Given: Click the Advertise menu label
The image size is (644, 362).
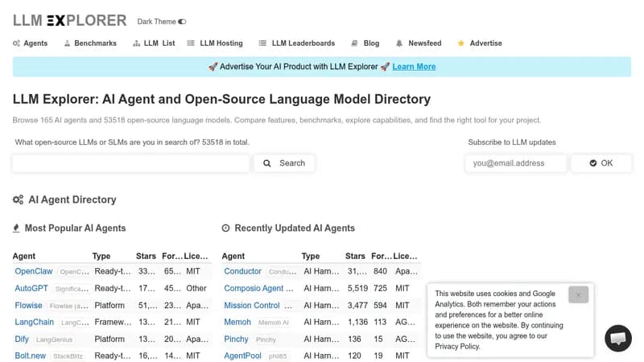Looking at the screenshot, I should click(486, 43).
